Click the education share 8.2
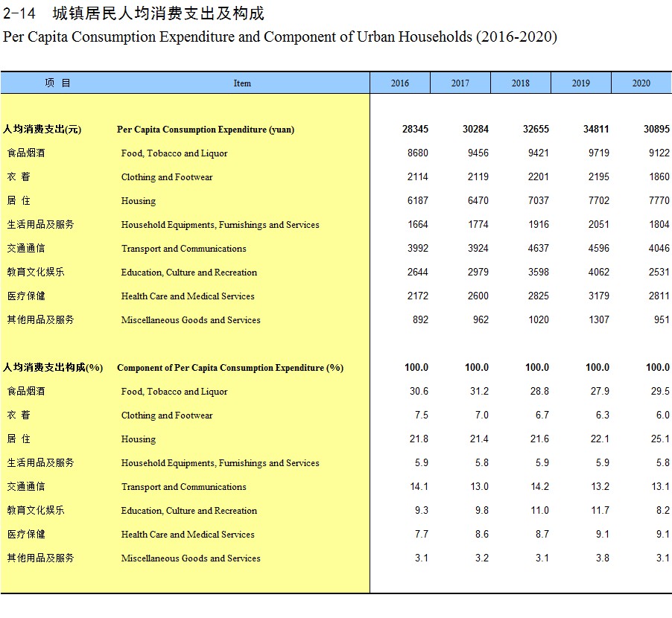Viewport: 672px width, 618px height. [x=663, y=511]
